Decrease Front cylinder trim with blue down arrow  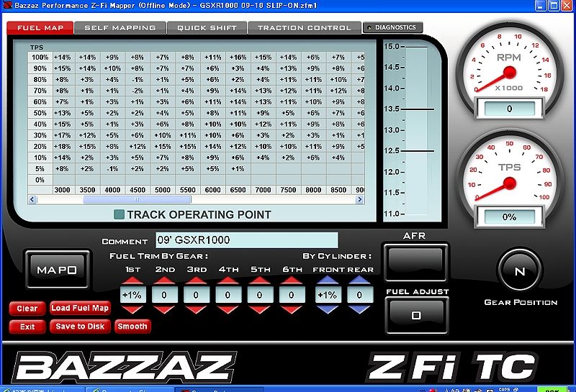tap(328, 309)
